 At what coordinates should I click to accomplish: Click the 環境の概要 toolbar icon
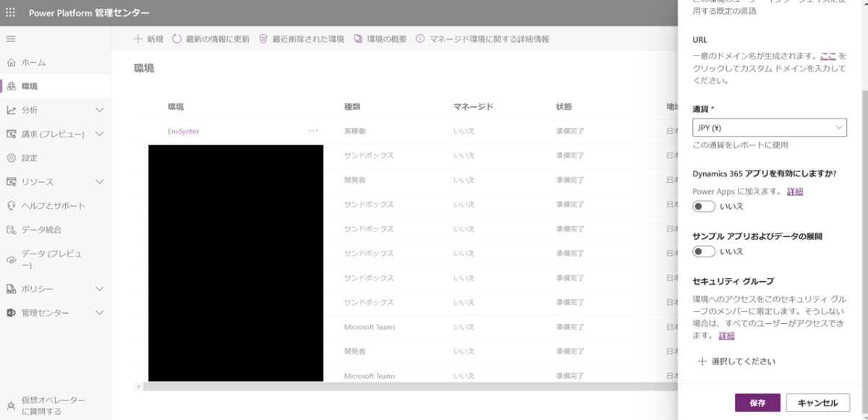pos(358,39)
